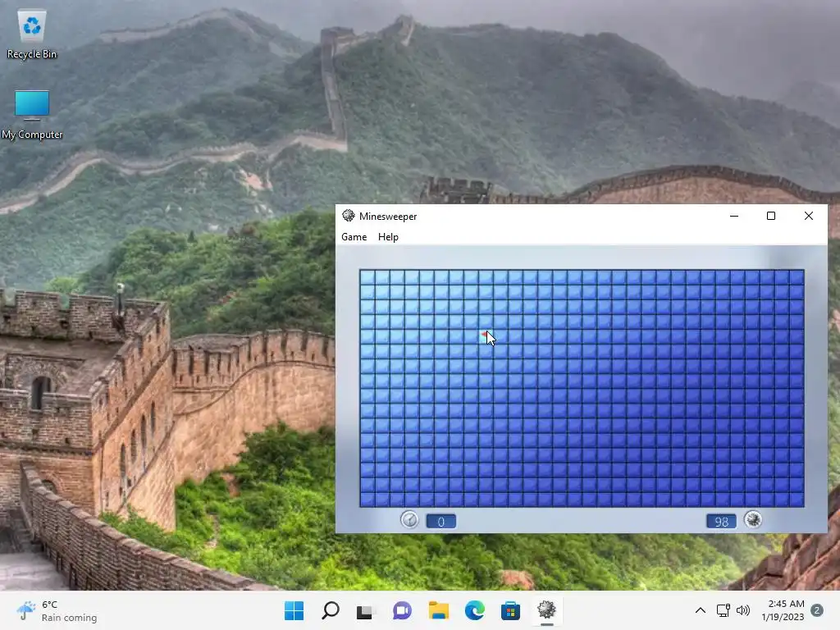Open the Chat app in taskbar

pyautogui.click(x=402, y=610)
